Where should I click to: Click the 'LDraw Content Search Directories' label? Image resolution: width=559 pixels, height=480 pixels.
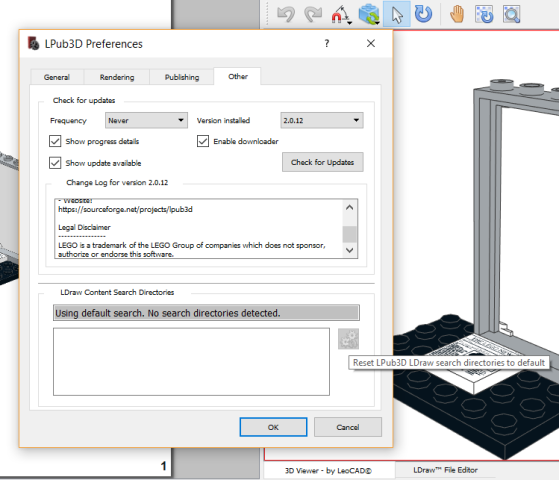[117, 292]
